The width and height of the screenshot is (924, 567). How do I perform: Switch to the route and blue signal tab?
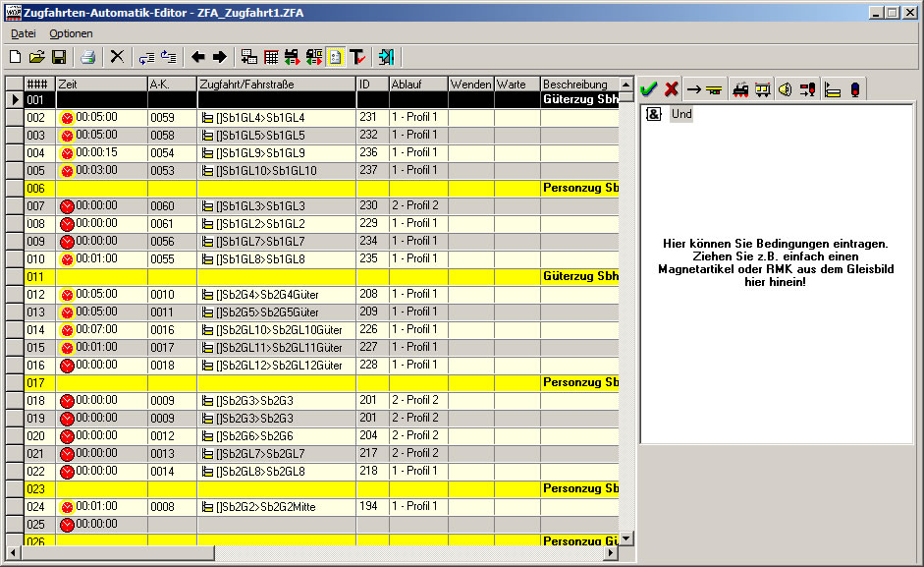(x=843, y=89)
